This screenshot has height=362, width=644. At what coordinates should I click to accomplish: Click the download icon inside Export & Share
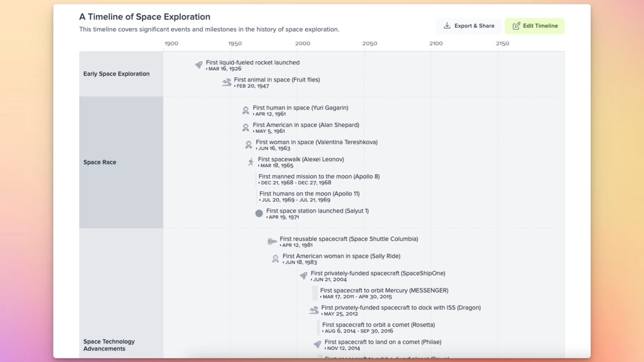(x=447, y=25)
